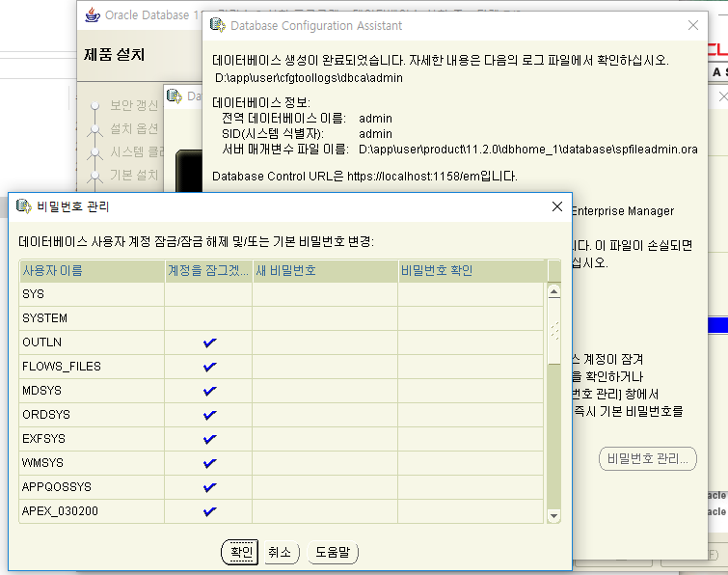Viewport: 728px width, 575px height.
Task: Click the 확인 button in password dialog
Action: 239,552
